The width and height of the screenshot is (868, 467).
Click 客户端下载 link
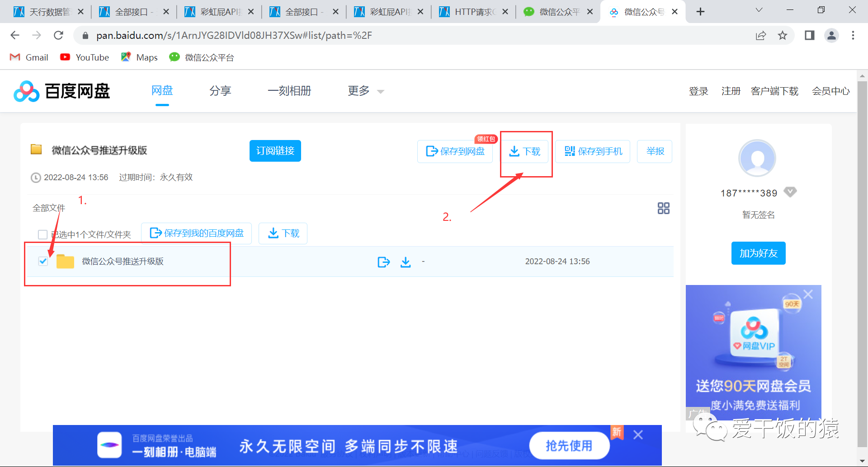pyautogui.click(x=774, y=91)
